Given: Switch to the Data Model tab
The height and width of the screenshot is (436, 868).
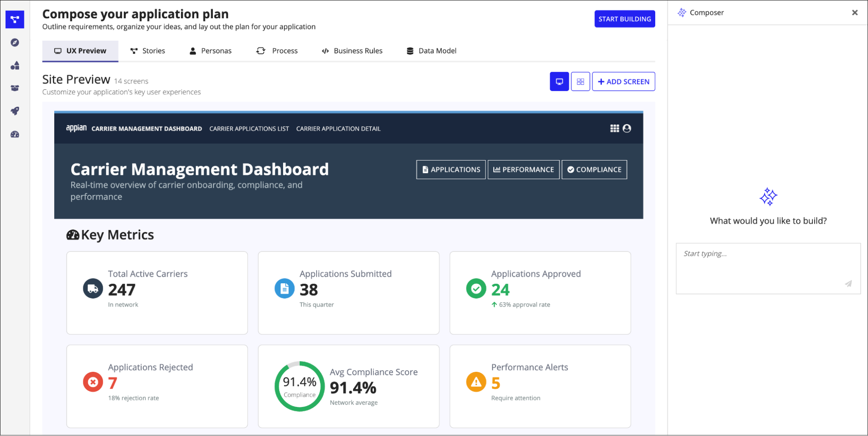Looking at the screenshot, I should (x=432, y=51).
